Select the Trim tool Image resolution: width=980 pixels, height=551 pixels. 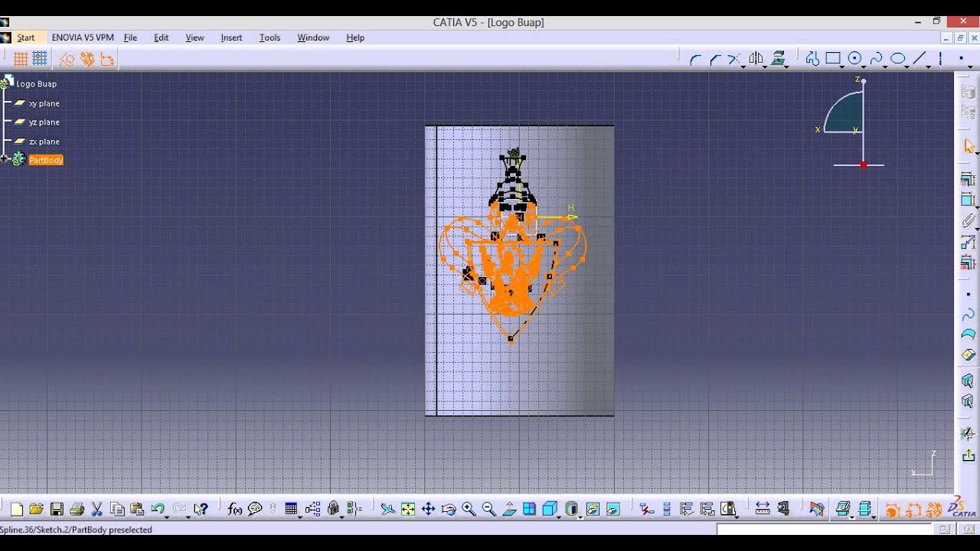click(733, 59)
